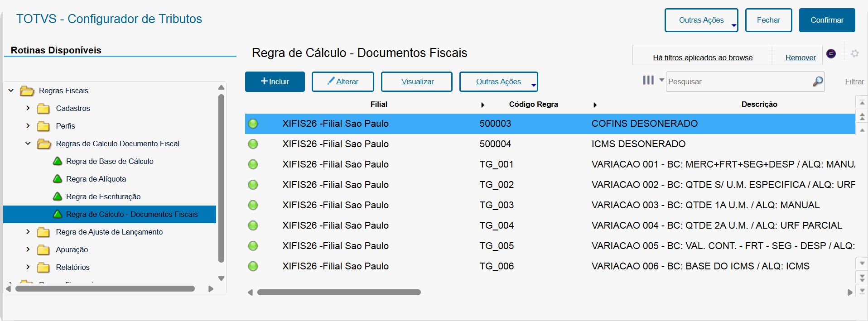Select Regra de Escrituração in the tree
This screenshot has width=868, height=321.
pyautogui.click(x=103, y=196)
